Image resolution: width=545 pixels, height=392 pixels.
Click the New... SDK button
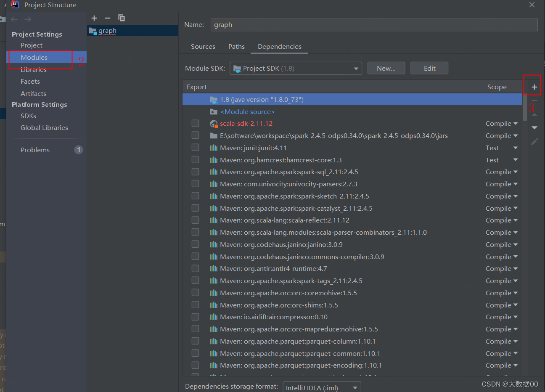tap(386, 69)
